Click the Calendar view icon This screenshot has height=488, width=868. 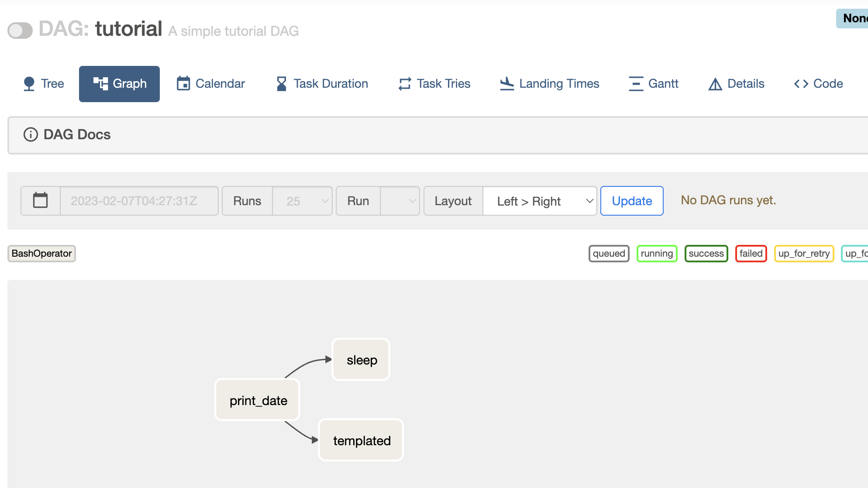coord(183,83)
